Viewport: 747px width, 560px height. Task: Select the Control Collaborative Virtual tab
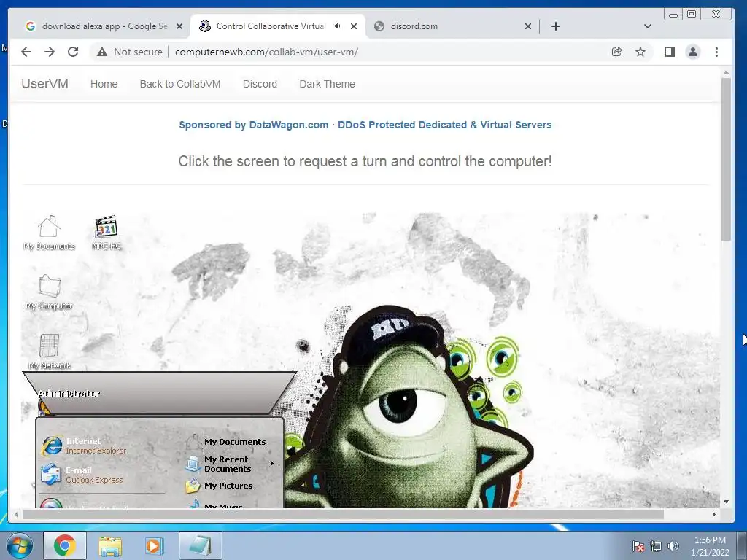[x=271, y=26]
